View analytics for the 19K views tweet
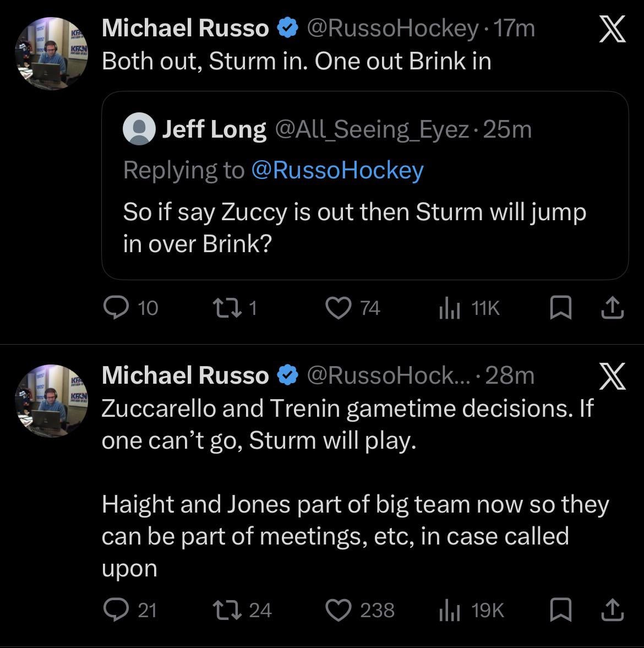This screenshot has width=644, height=648. [449, 611]
